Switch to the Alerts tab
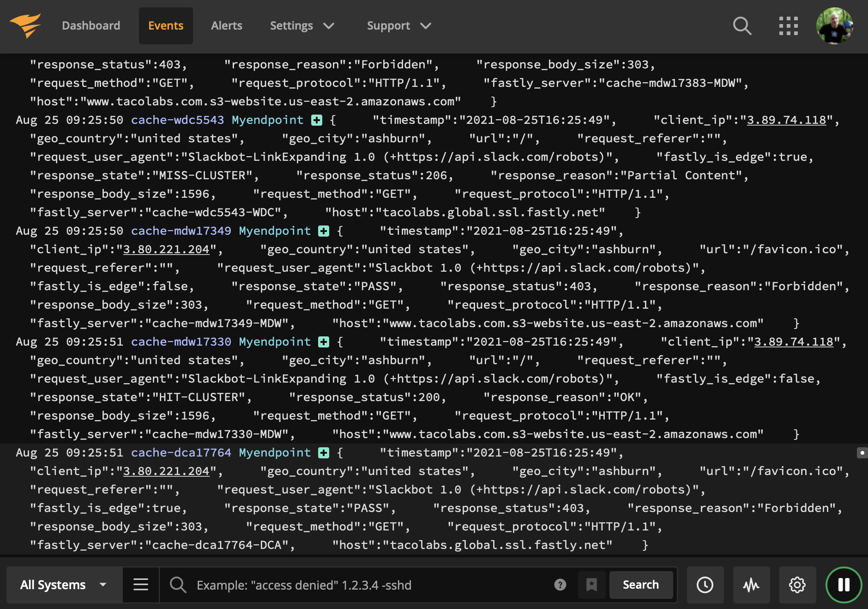 [x=227, y=25]
